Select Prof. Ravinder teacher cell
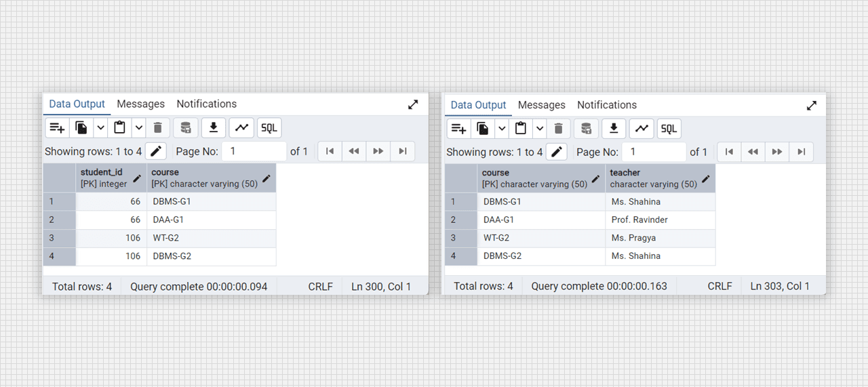 click(x=660, y=220)
